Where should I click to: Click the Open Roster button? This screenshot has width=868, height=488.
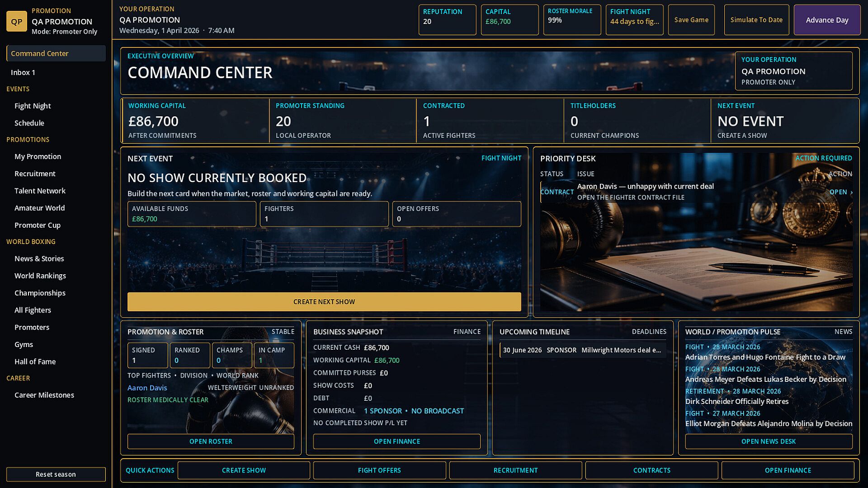point(211,441)
